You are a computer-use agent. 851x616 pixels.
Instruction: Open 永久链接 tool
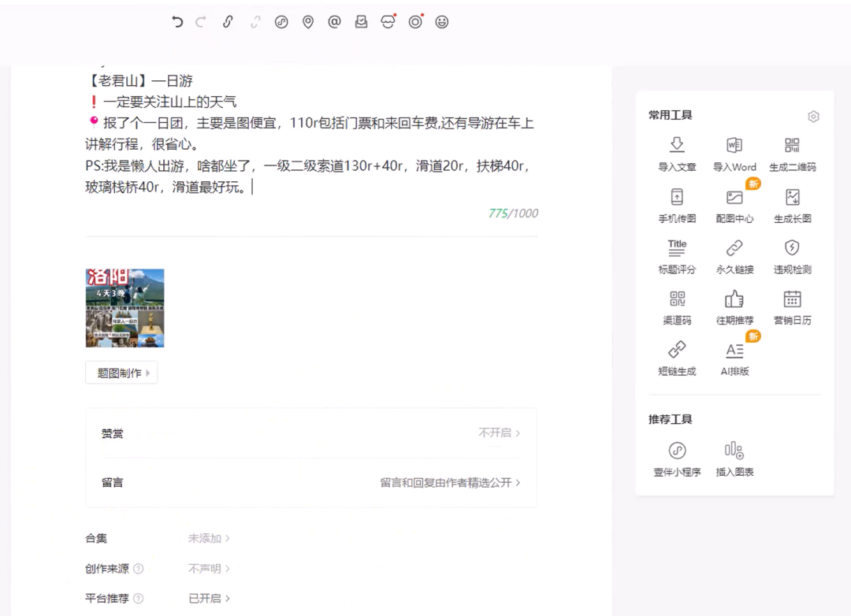click(734, 257)
